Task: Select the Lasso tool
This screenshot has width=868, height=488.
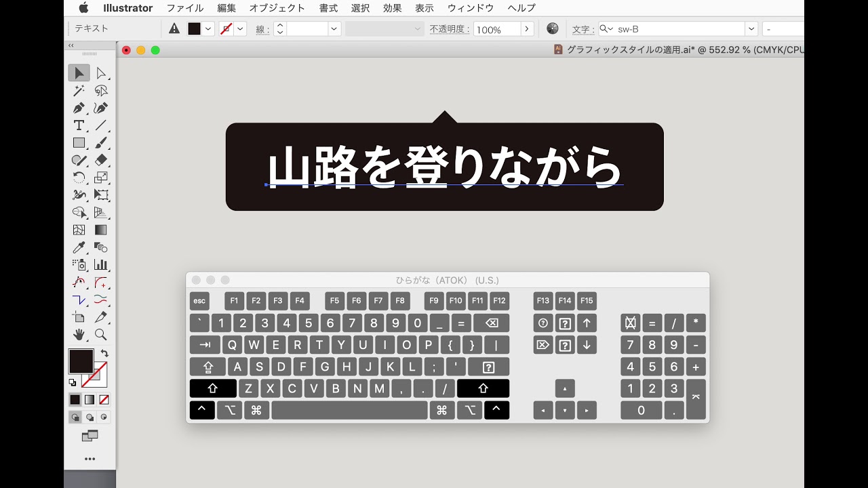Action: (x=101, y=91)
